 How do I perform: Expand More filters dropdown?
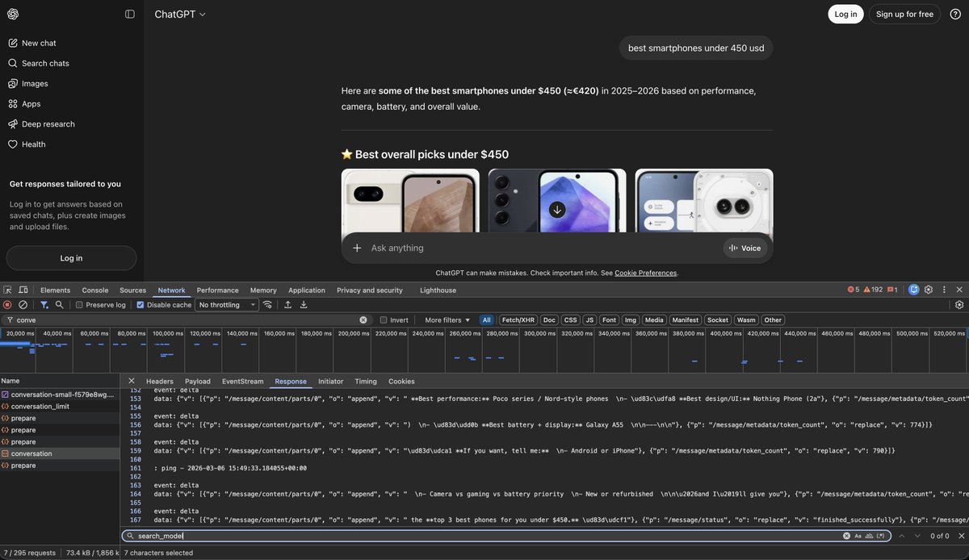(x=447, y=320)
